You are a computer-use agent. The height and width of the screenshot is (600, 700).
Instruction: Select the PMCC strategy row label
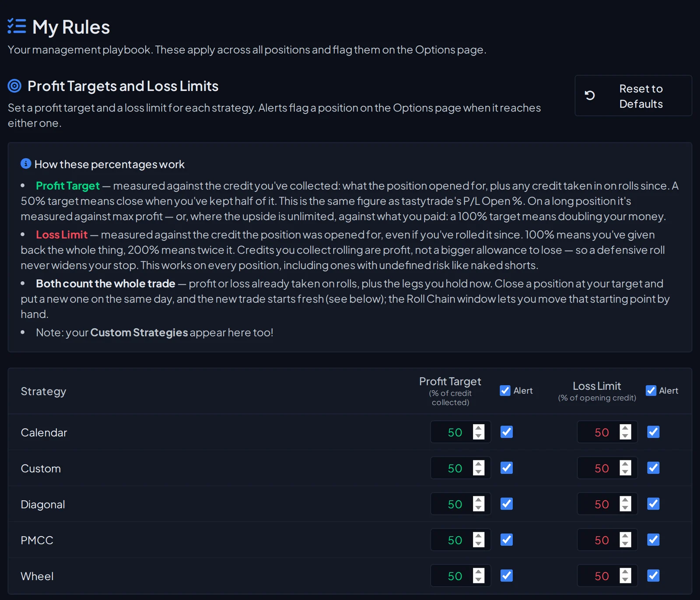coord(37,540)
